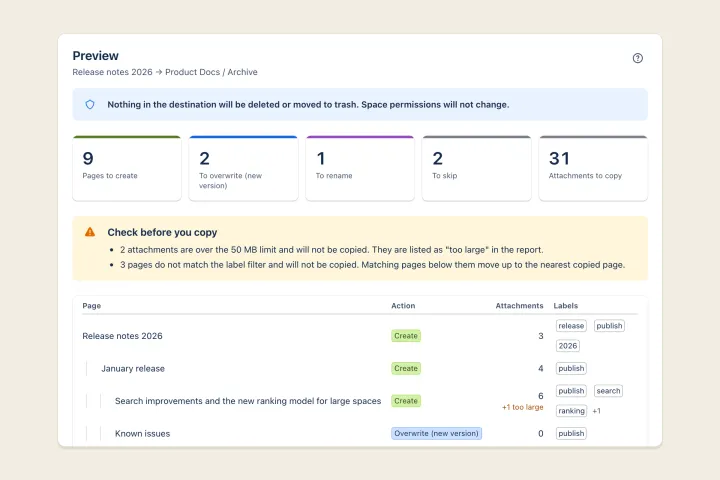720x480 pixels.
Task: Click the '2 attachments are over the 50 MB limit' bullet
Action: [x=332, y=250]
